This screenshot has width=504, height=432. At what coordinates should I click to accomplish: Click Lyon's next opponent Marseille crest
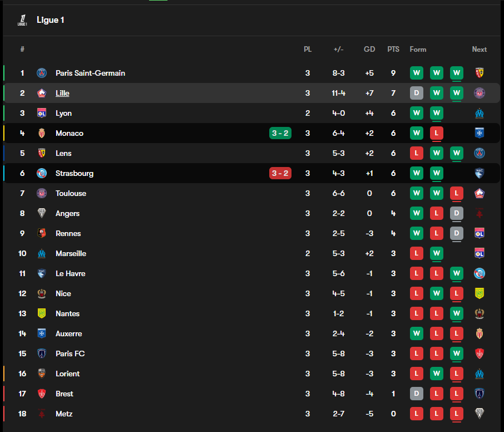[480, 113]
